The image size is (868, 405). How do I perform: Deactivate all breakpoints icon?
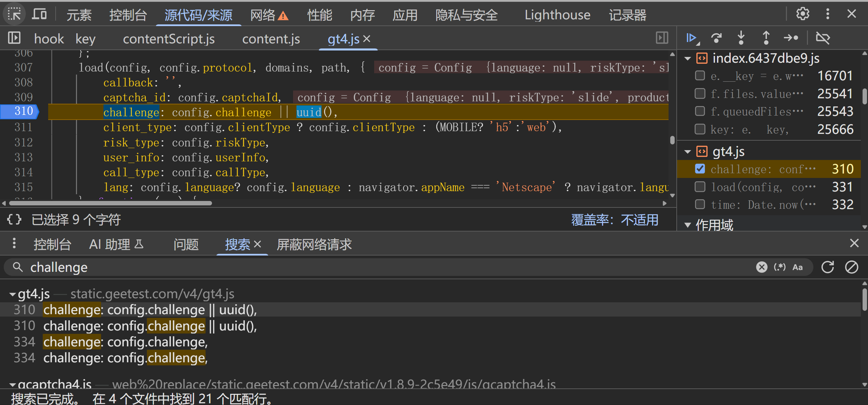click(x=823, y=38)
